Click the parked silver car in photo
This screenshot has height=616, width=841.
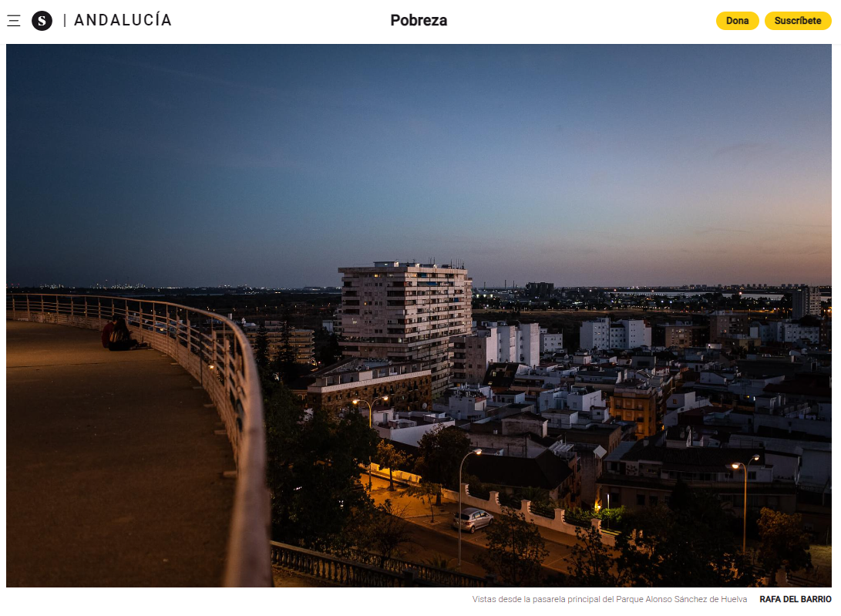473,520
